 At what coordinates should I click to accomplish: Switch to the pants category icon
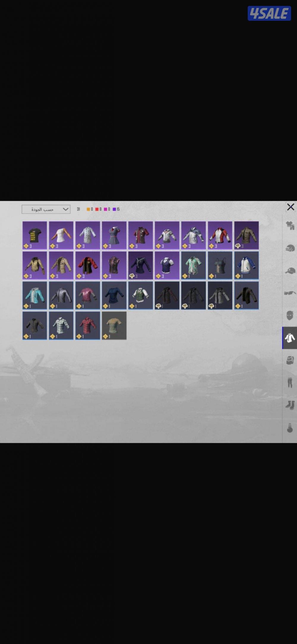pos(290,383)
